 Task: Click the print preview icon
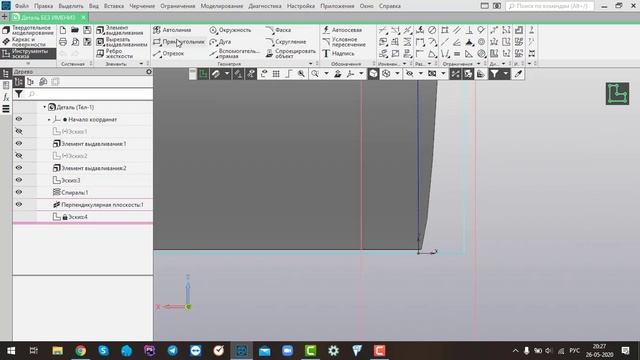coord(75,42)
